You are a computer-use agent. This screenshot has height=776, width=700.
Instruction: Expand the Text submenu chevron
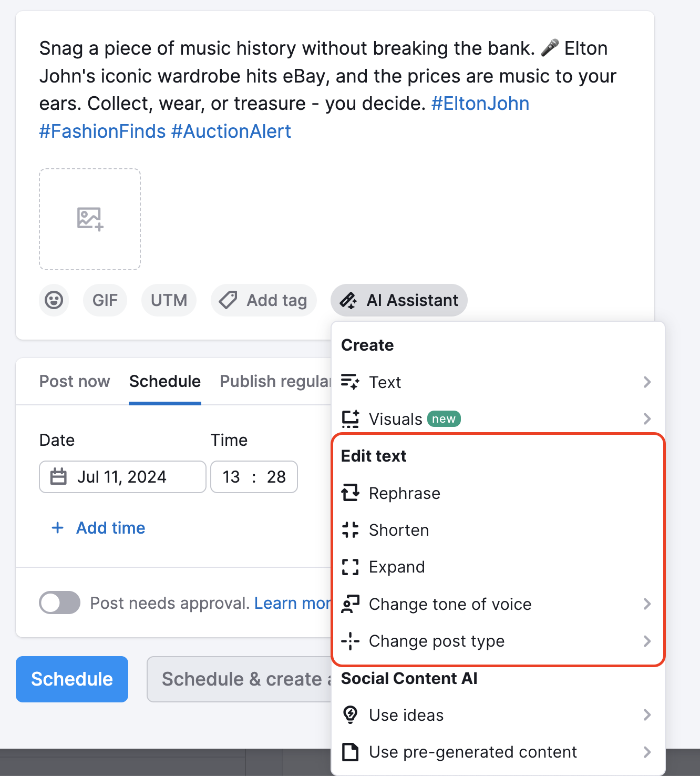coord(647,382)
